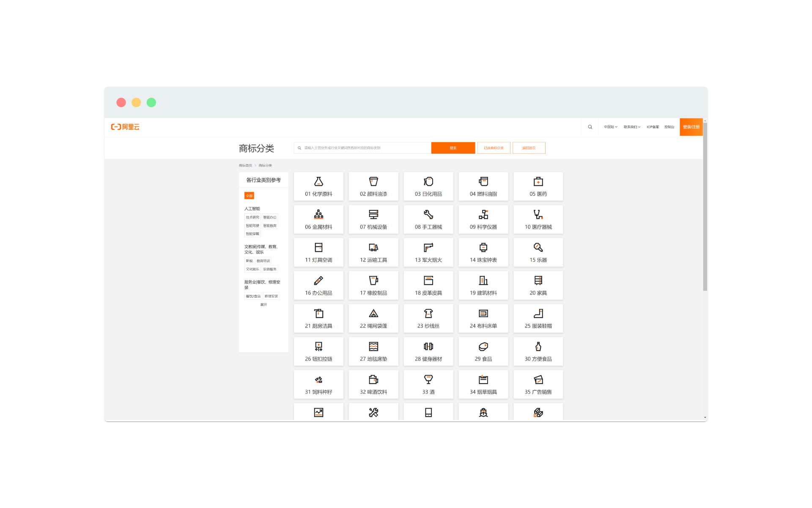Expand industry list with 展开

pos(263,305)
